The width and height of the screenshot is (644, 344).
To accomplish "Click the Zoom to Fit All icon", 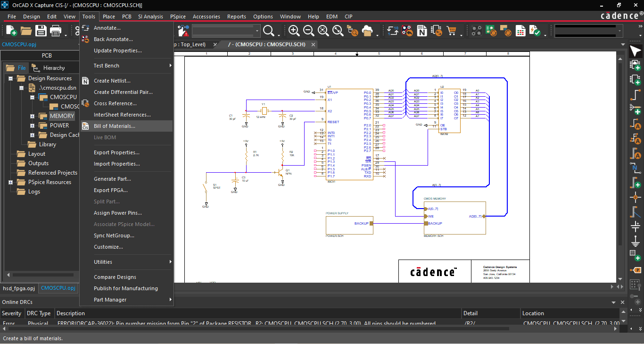I will coord(338,31).
